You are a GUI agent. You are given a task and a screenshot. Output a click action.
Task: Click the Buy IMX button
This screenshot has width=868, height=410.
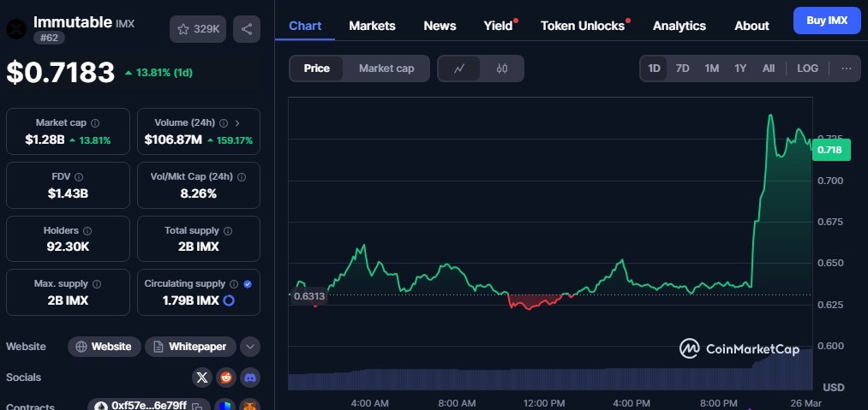827,21
